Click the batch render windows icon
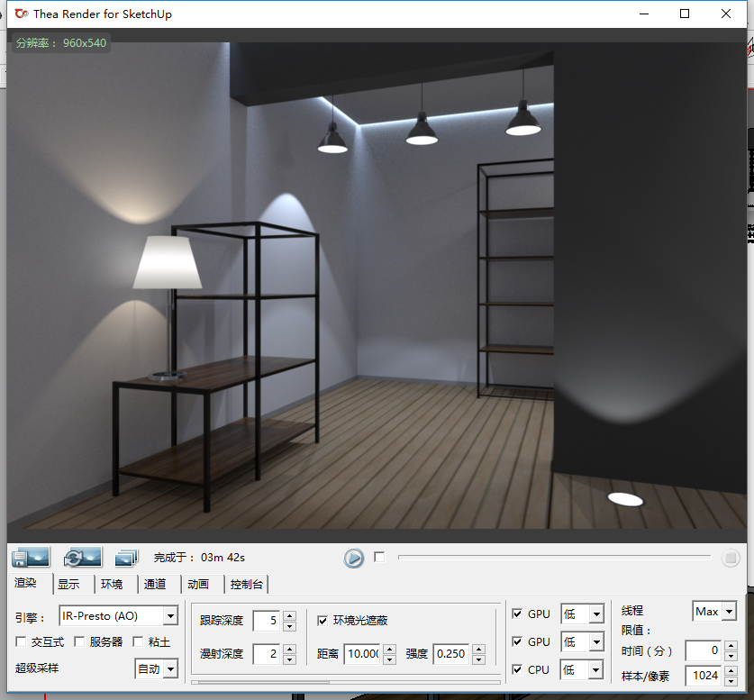The height and width of the screenshot is (700, 754). coord(126,558)
